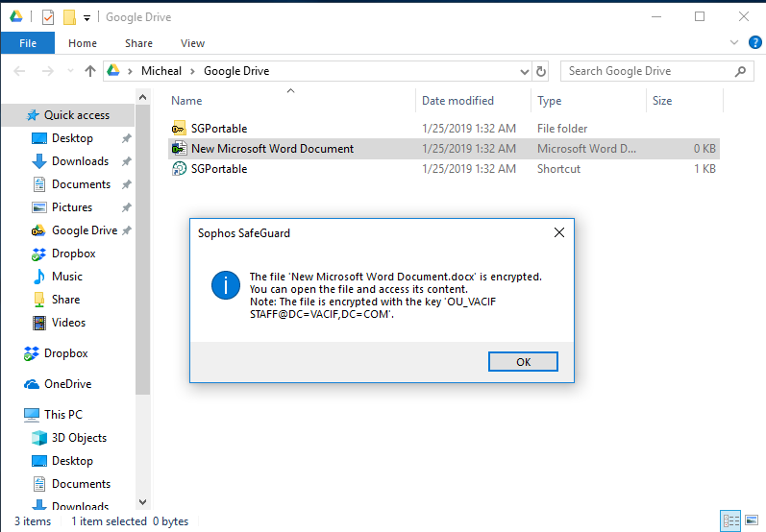Click the navigation pane scroll down arrow
This screenshot has width=766, height=532.
[x=142, y=501]
